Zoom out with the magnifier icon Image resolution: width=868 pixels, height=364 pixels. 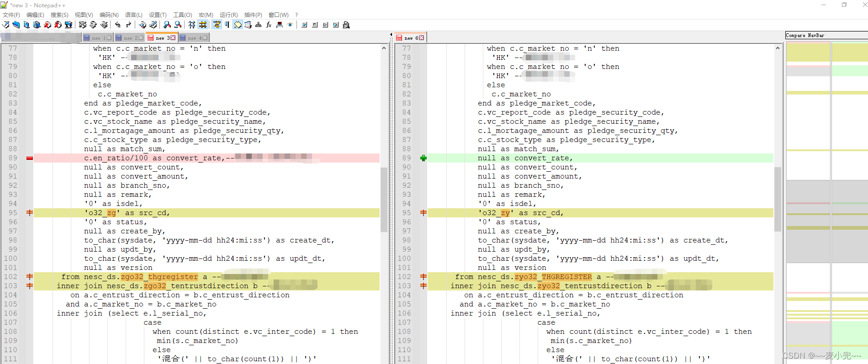click(178, 25)
